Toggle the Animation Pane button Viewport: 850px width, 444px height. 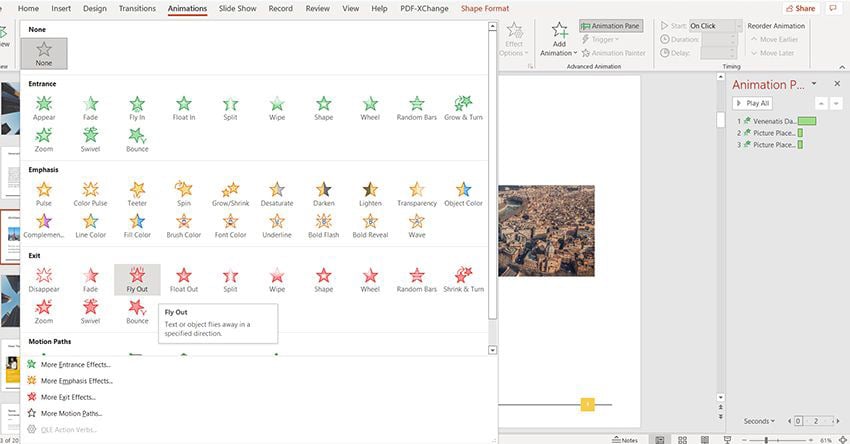(x=611, y=27)
